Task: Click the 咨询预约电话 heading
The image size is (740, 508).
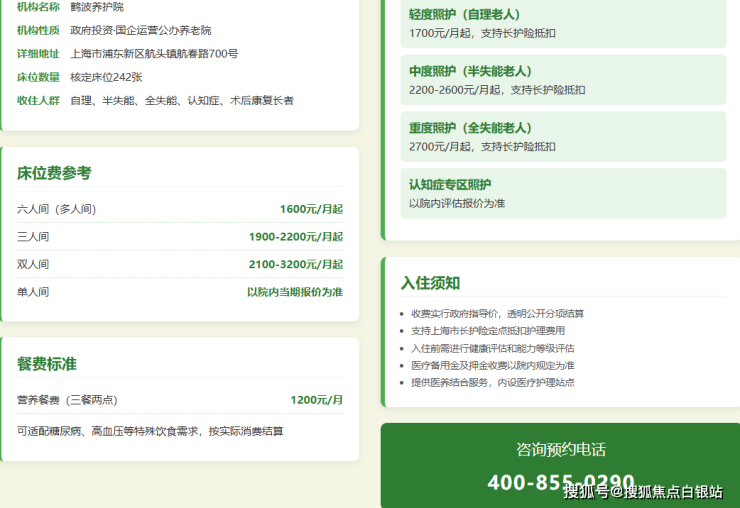Action: pyautogui.click(x=561, y=449)
